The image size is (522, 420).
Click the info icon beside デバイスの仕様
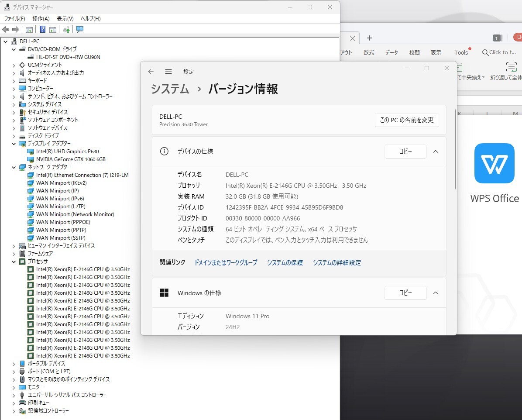click(164, 151)
